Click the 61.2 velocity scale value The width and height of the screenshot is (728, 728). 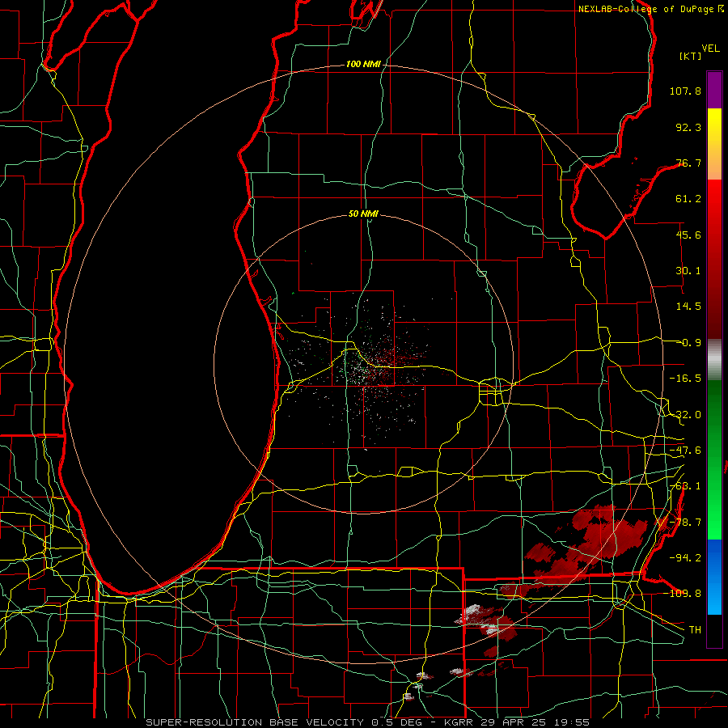click(688, 199)
